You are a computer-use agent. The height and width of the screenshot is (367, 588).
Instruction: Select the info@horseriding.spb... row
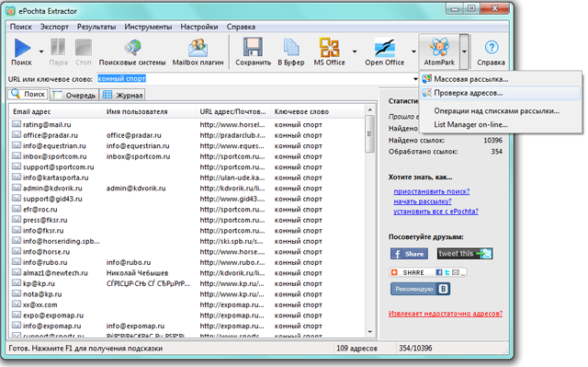[187, 241]
